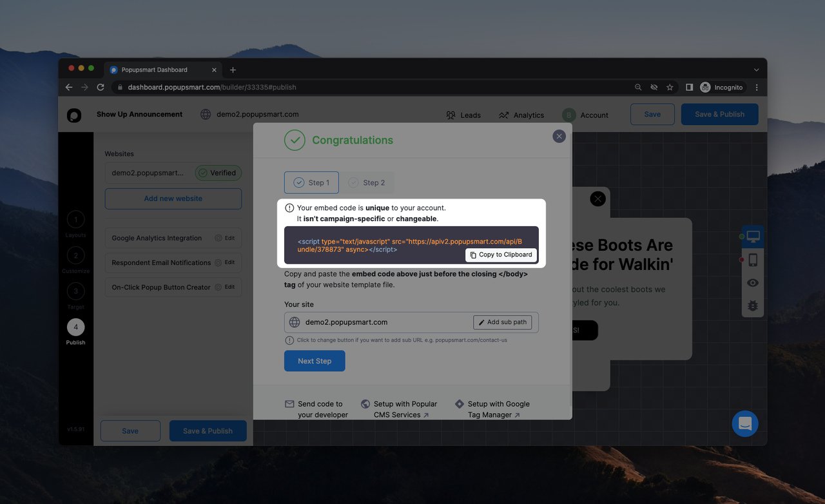Open Setup with Popular CMS Services
This screenshot has width=825, height=504.
[x=399, y=409]
